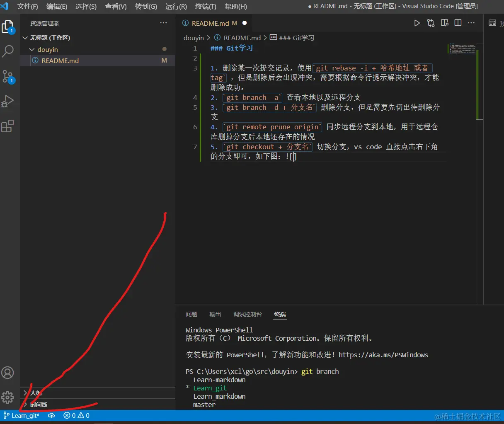Image resolution: width=504 pixels, height=424 pixels.
Task: Collapse the 无标题 (工作区) workspace section
Action: point(25,38)
